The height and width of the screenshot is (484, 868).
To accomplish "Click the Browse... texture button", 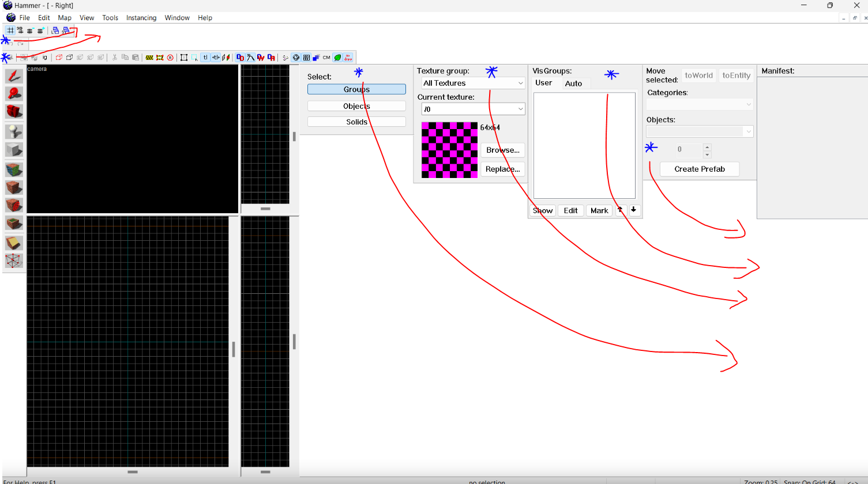I will coord(503,150).
